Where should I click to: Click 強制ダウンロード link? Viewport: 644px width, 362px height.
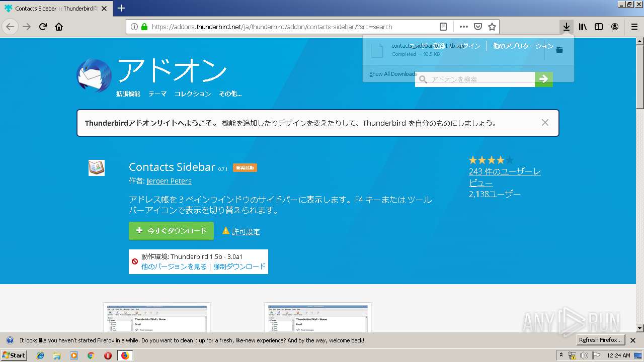click(x=239, y=267)
